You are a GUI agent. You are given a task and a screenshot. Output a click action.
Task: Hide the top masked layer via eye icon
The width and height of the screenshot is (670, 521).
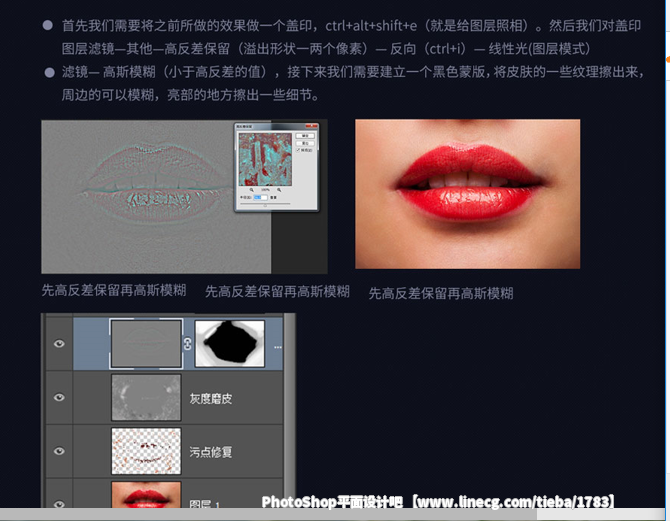click(59, 343)
